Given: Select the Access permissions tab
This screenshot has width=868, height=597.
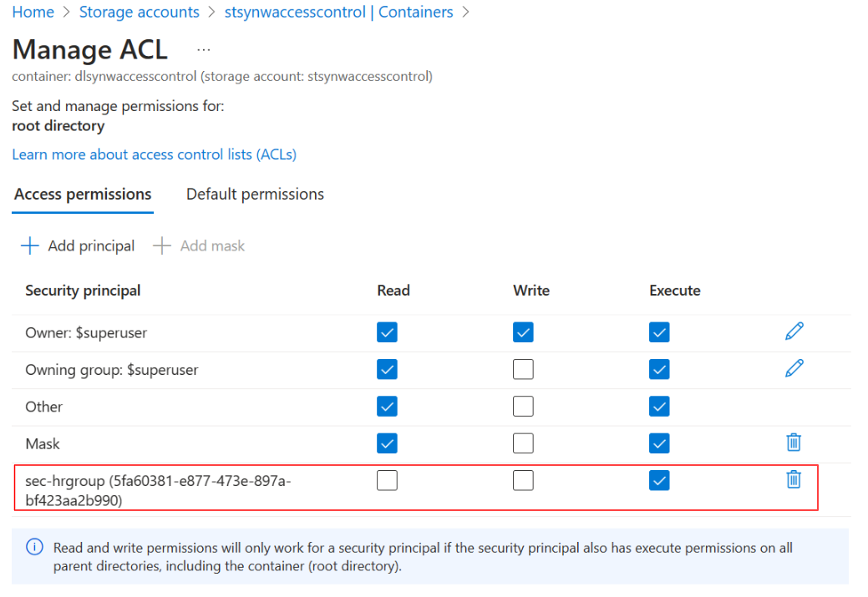Looking at the screenshot, I should (82, 194).
